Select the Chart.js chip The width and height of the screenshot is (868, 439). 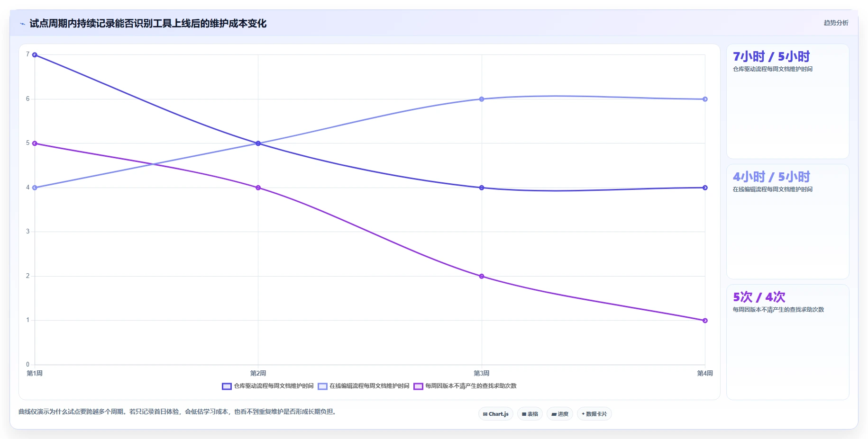tap(496, 414)
